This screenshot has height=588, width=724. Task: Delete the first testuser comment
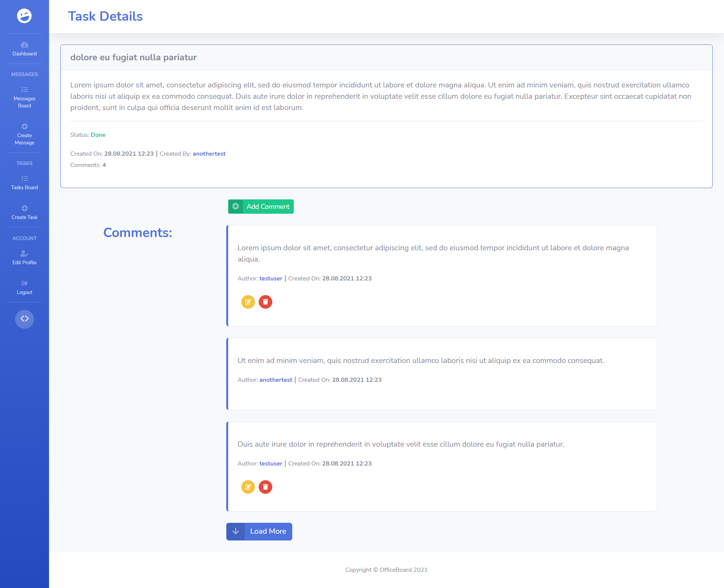[265, 302]
